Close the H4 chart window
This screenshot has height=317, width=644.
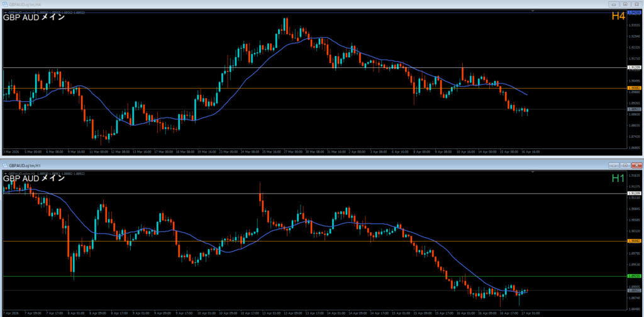click(x=636, y=4)
